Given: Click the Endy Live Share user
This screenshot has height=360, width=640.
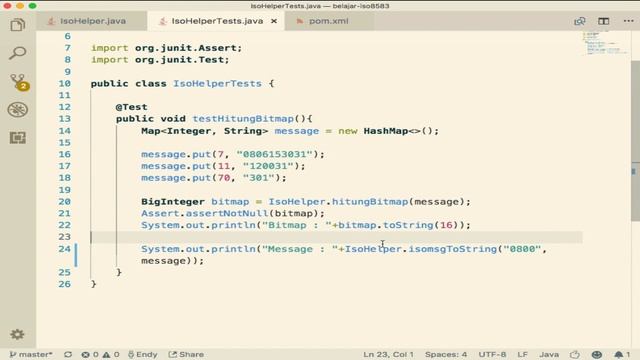Looking at the screenshot, I should (142, 354).
